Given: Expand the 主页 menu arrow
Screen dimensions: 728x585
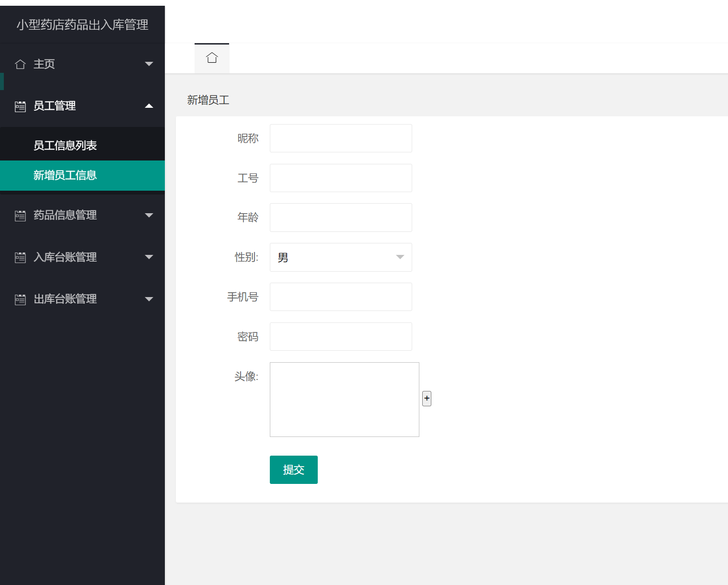Looking at the screenshot, I should tap(149, 64).
